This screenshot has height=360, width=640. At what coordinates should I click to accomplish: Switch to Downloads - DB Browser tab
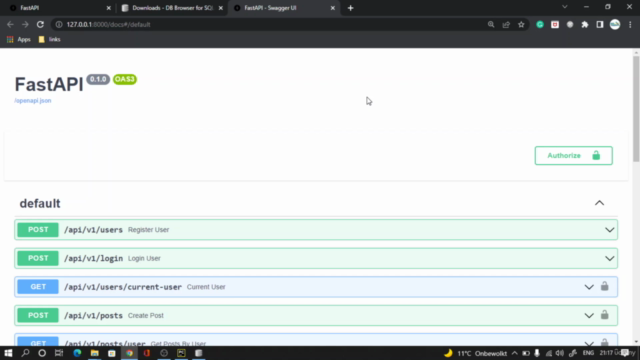172,8
